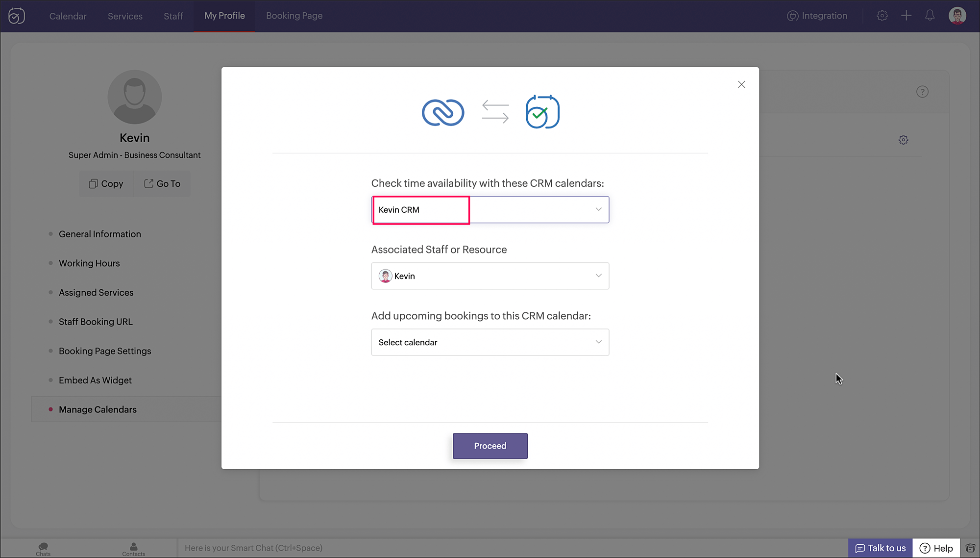
Task: Open the Calendar tab
Action: (68, 16)
